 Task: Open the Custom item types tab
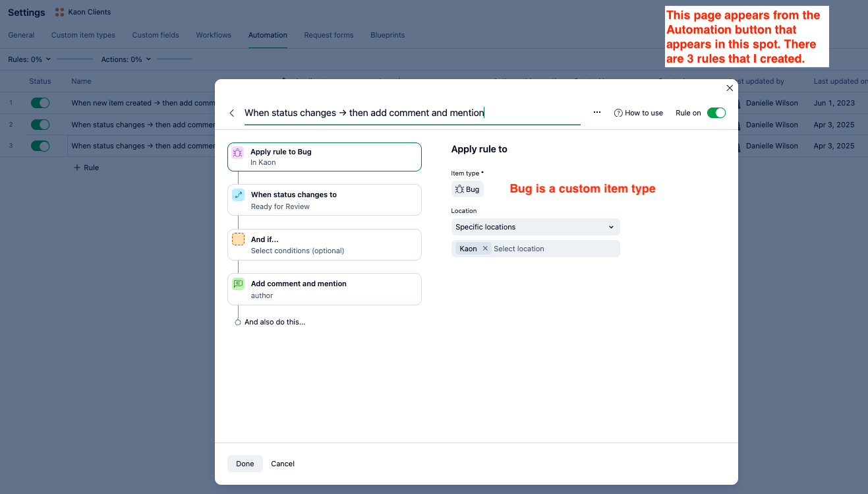(x=83, y=35)
